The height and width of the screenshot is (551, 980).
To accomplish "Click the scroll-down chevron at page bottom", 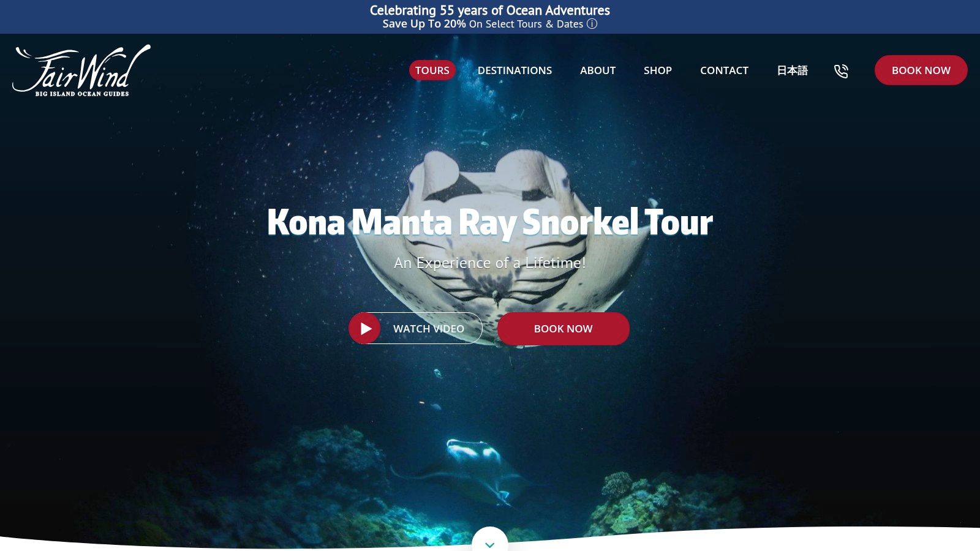I will pyautogui.click(x=489, y=543).
